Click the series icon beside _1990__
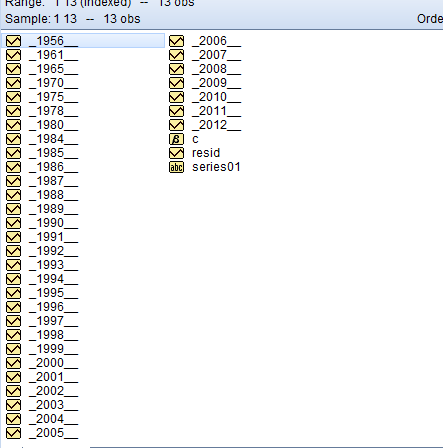This screenshot has height=448, width=443. [x=13, y=223]
